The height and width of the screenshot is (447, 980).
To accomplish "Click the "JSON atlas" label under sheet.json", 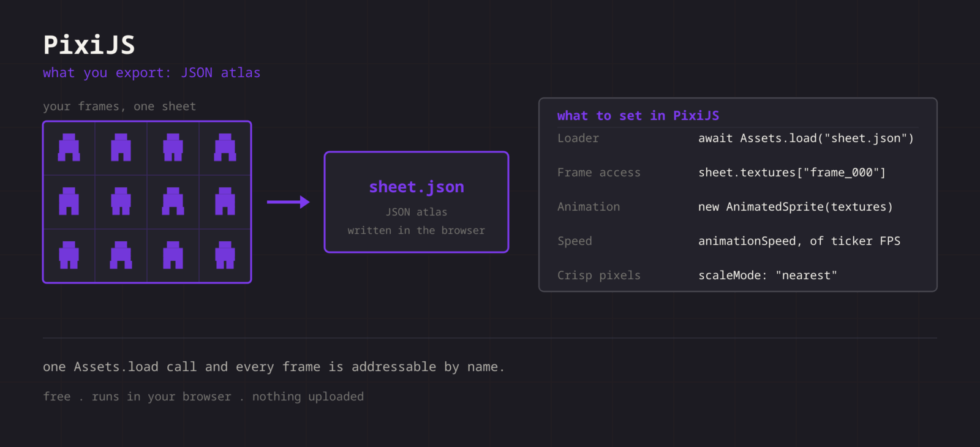I will tap(417, 212).
